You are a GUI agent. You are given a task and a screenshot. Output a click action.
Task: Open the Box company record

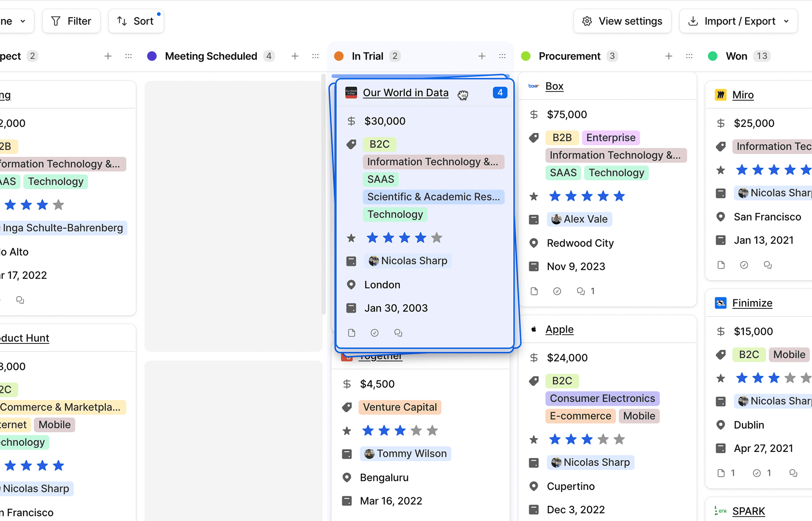click(554, 86)
